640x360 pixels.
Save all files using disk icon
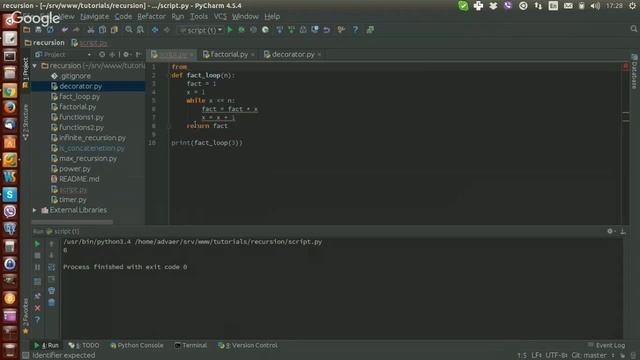[38, 30]
